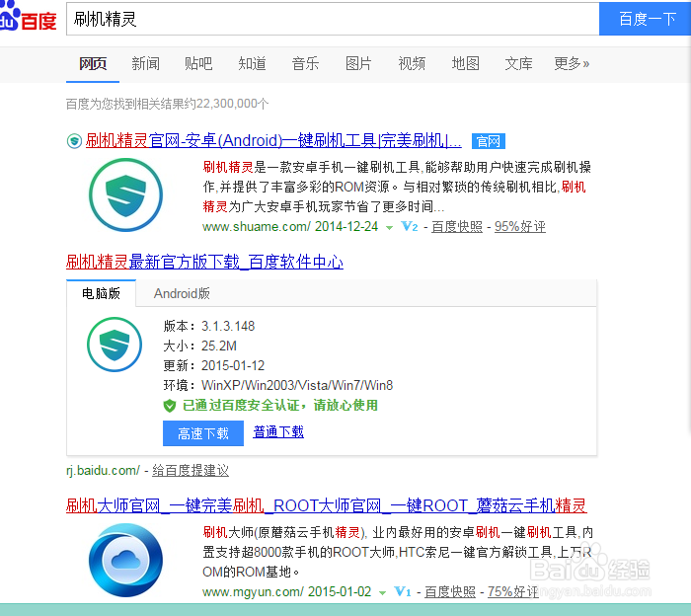Open the 知道 tab

point(252,64)
